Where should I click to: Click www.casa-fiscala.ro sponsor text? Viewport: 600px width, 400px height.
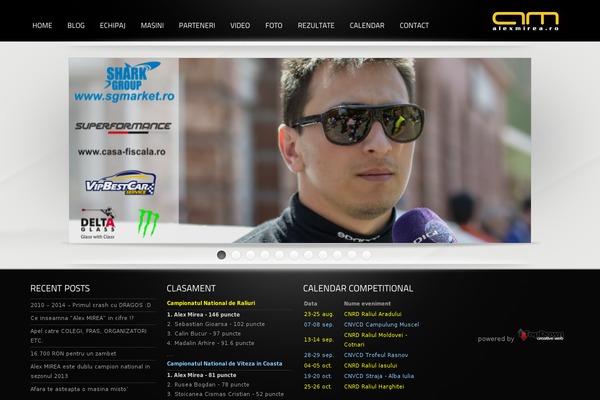click(122, 152)
